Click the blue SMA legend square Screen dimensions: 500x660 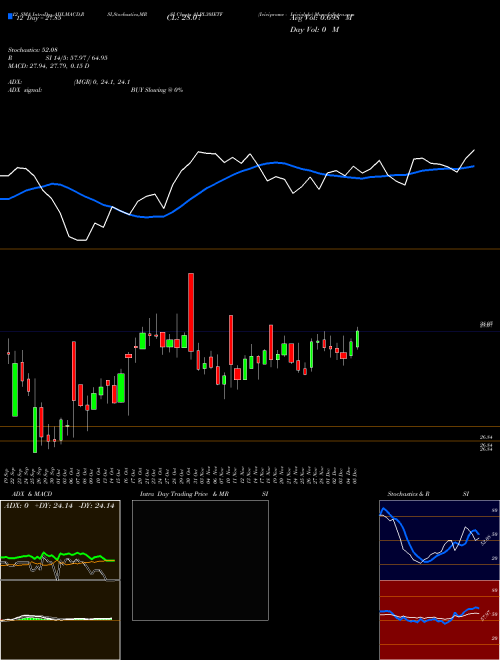point(10,16)
